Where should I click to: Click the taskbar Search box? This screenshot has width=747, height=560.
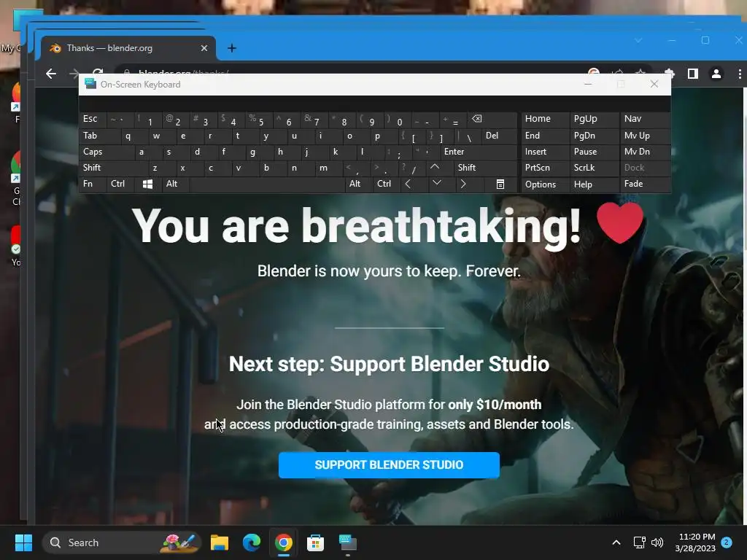pos(122,542)
